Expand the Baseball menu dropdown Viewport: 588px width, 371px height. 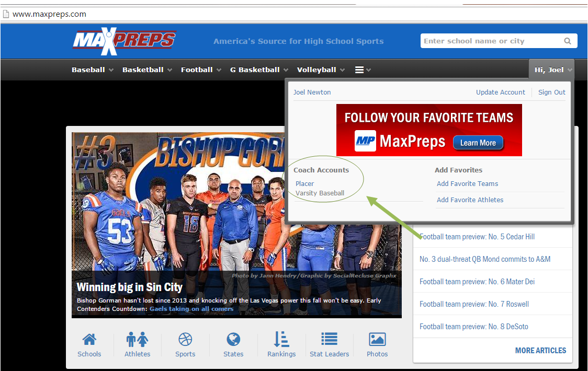[93, 69]
